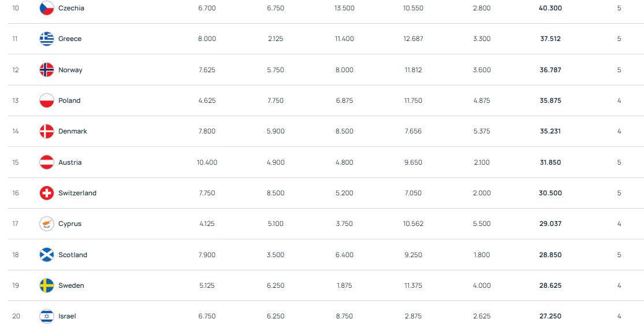Open the Greece country link
Screen dimensions: 644x330
[70, 39]
